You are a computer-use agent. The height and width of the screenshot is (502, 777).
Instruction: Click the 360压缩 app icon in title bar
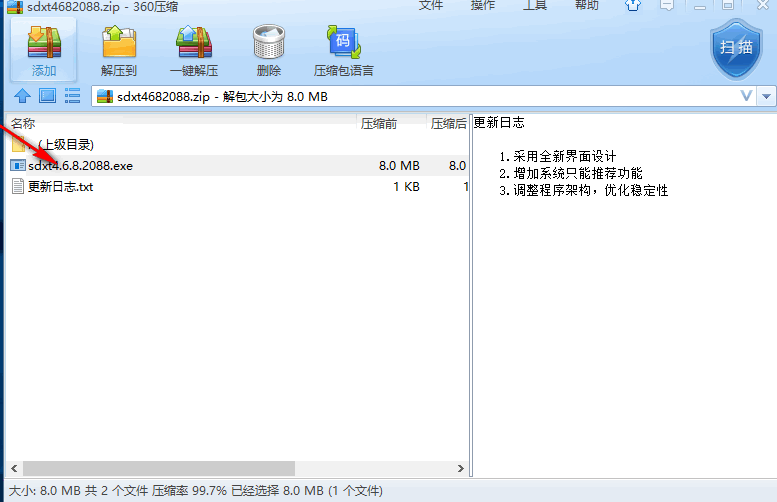coord(15,6)
